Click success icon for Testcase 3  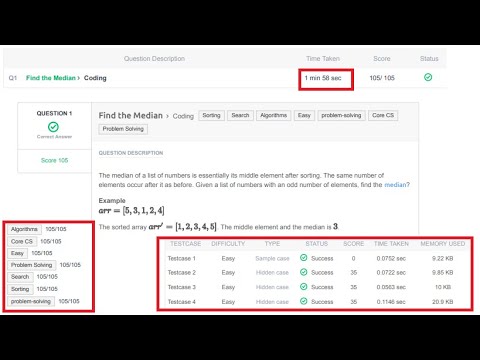[x=303, y=287]
